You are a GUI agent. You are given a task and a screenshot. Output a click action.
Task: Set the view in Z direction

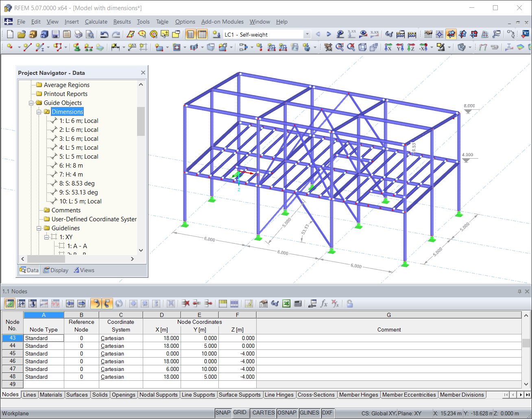tap(411, 48)
